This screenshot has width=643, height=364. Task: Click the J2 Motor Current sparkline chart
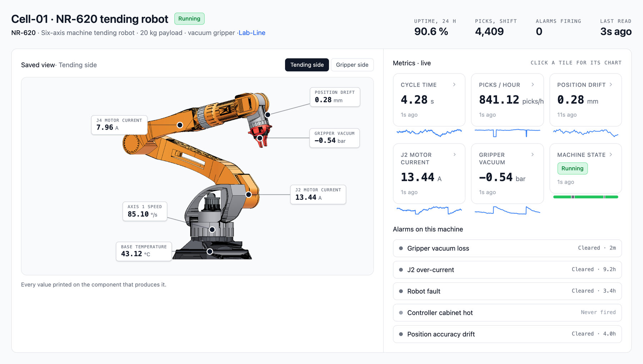[x=429, y=210]
